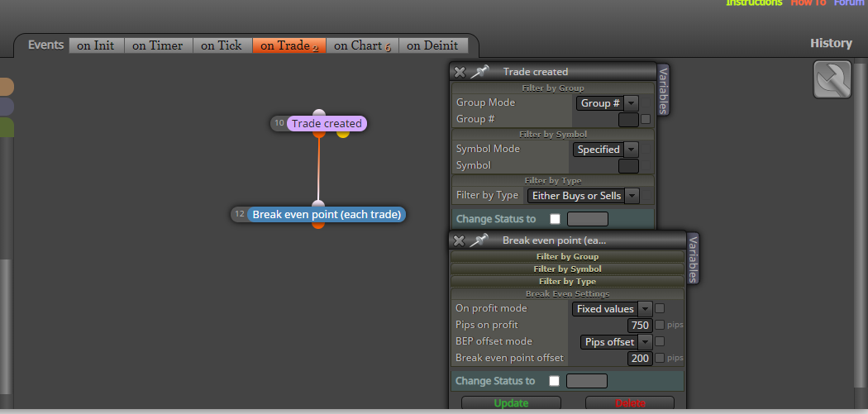Open the Symbol Mode dropdown

click(x=606, y=150)
